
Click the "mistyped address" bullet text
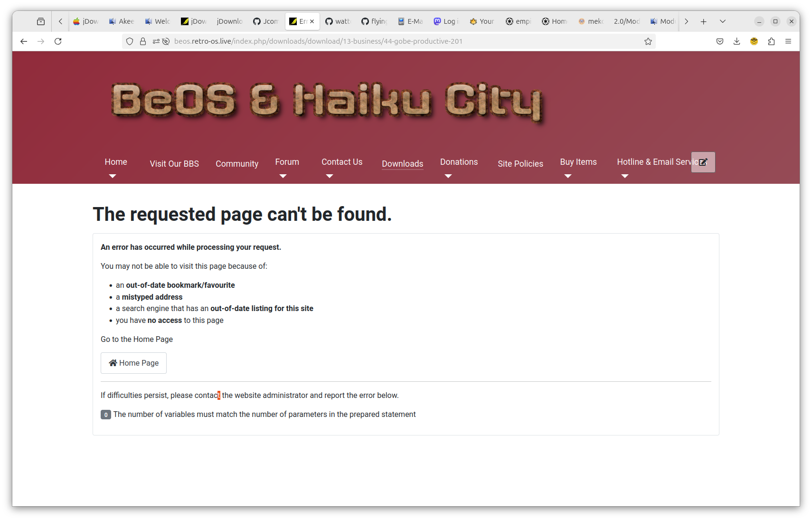(152, 297)
